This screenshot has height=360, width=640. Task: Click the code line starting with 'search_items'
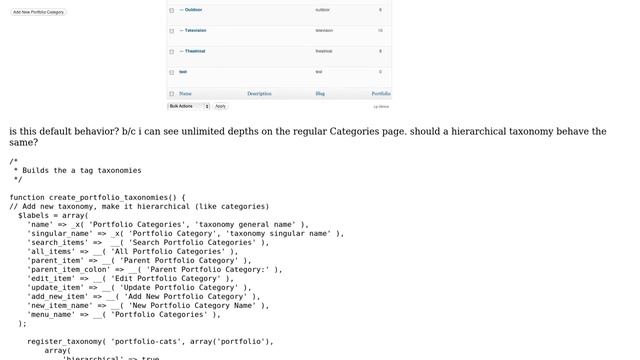(x=148, y=242)
